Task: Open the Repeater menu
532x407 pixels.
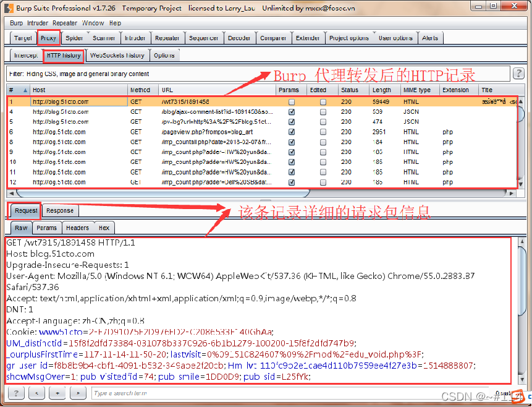Action: pos(65,23)
